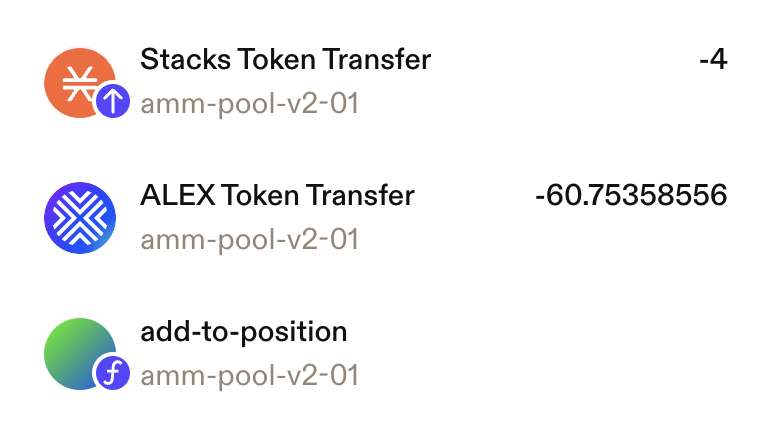Click the blue ALEX token logo
770x426 pixels.
(80, 218)
